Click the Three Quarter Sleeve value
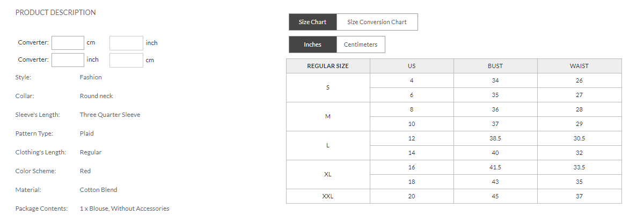Viewport: 644px width, 223px height. 110,115
